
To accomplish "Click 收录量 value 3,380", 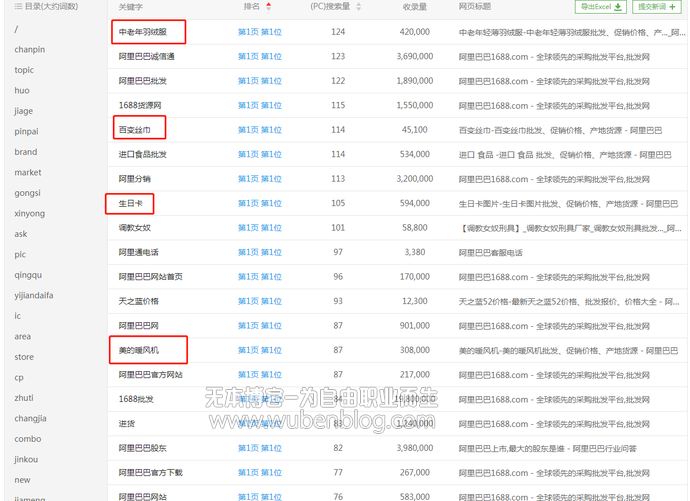I will (x=415, y=252).
